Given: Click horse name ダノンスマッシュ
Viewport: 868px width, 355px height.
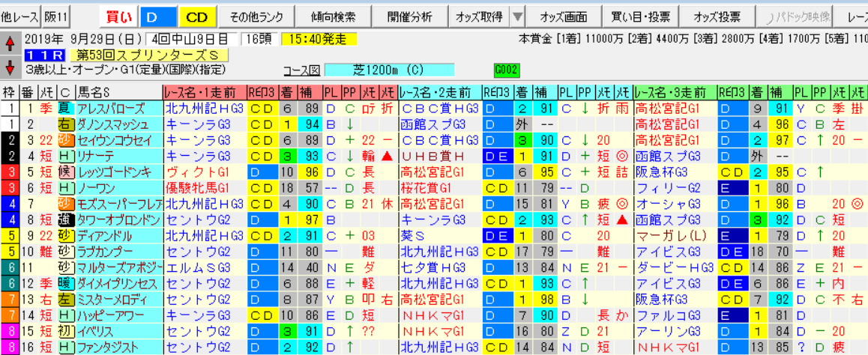Looking at the screenshot, I should pos(113,124).
